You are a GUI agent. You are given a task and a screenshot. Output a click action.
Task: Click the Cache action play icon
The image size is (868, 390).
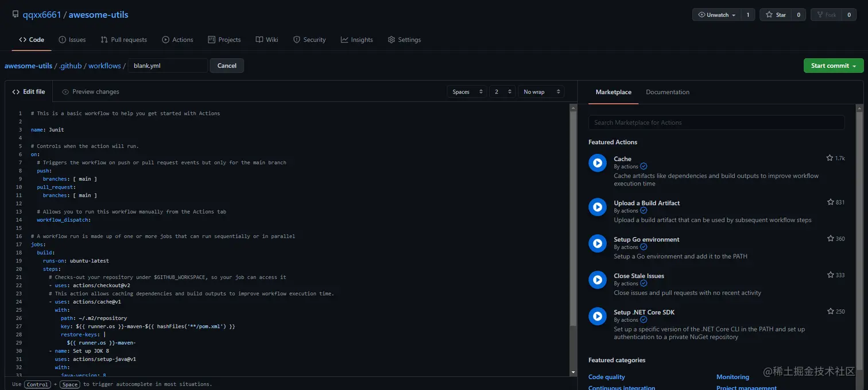pyautogui.click(x=598, y=163)
